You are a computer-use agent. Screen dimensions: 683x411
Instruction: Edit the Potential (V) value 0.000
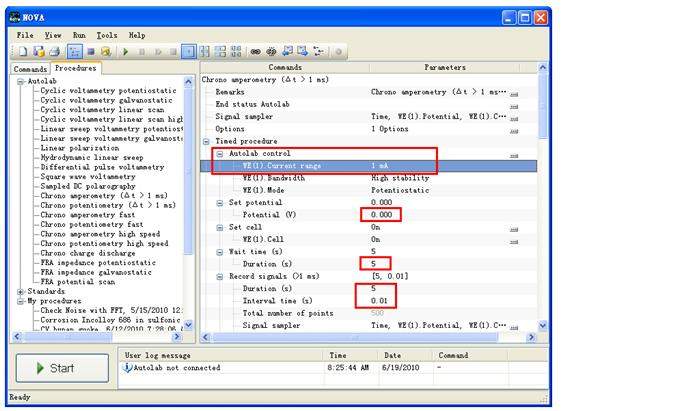[381, 215]
